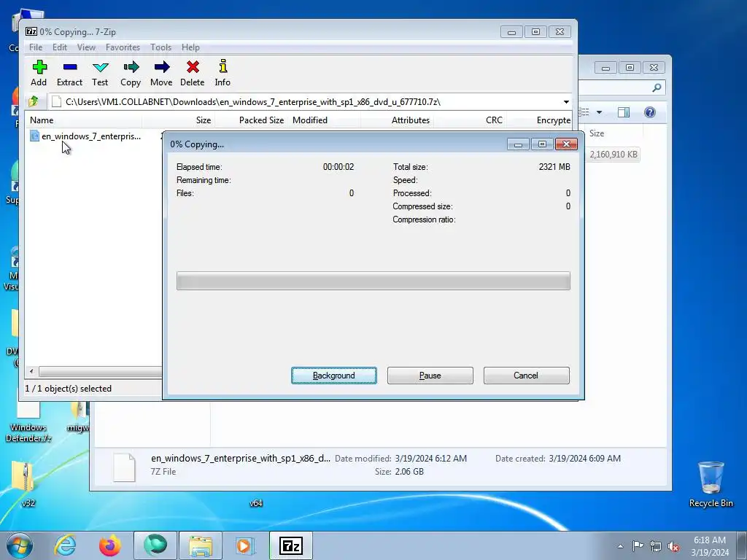Image resolution: width=747 pixels, height=560 pixels.
Task: Click the 1 / 1 object(s) selected status
Action: point(68,389)
